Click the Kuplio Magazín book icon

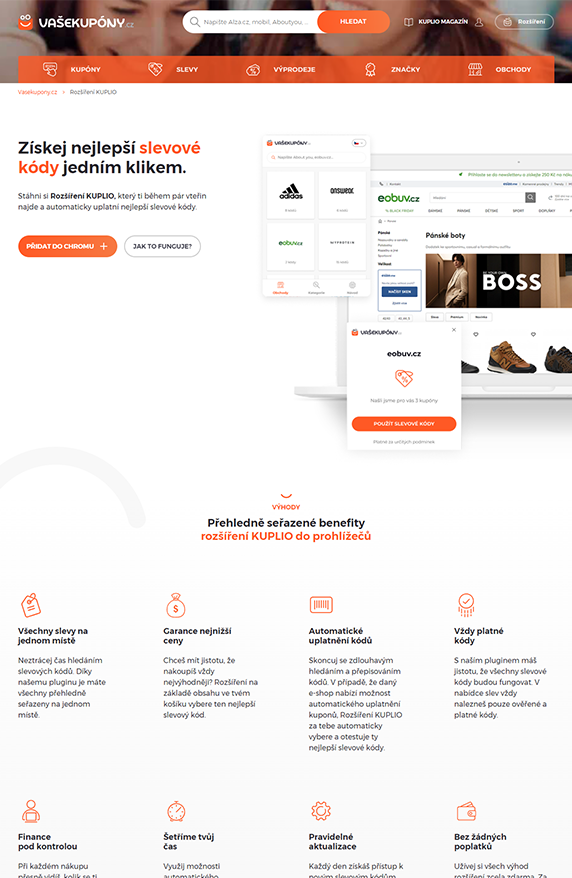pyautogui.click(x=409, y=22)
